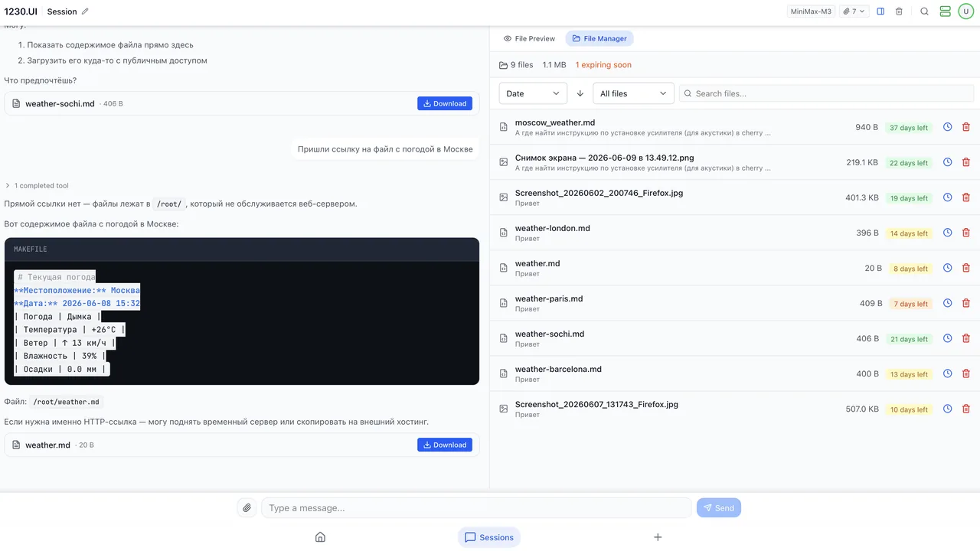Switch to the File Manager tab
The width and height of the screenshot is (980, 551).
[599, 38]
